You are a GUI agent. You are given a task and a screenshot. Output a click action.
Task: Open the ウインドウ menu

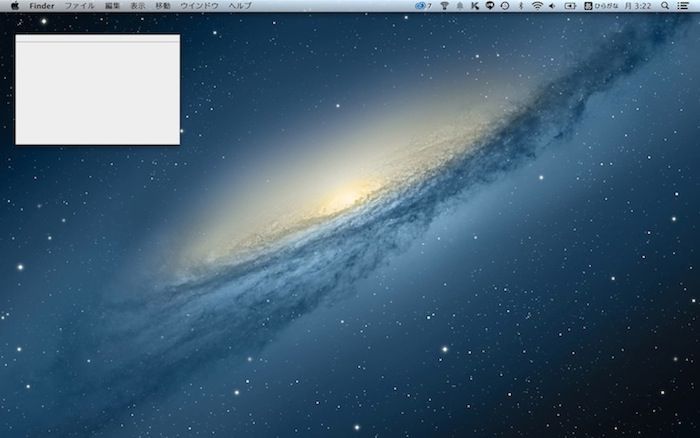tap(199, 6)
